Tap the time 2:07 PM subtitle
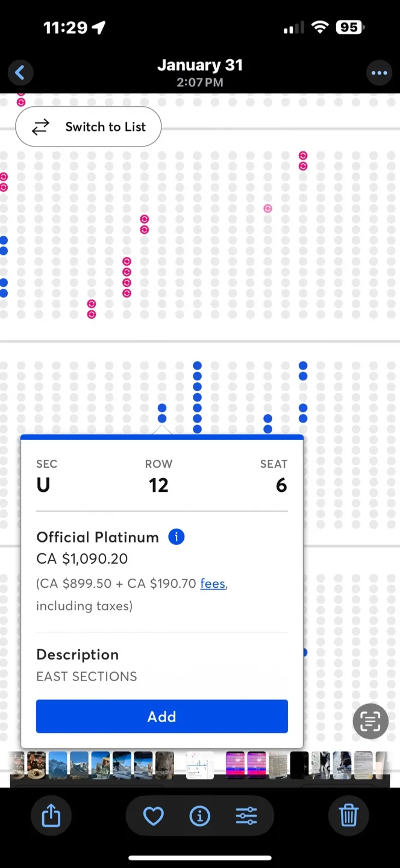 [x=199, y=83]
